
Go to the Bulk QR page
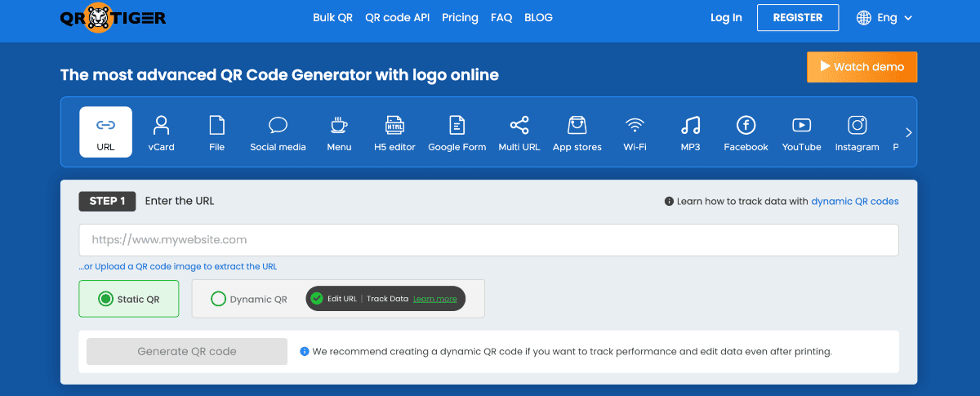click(332, 17)
